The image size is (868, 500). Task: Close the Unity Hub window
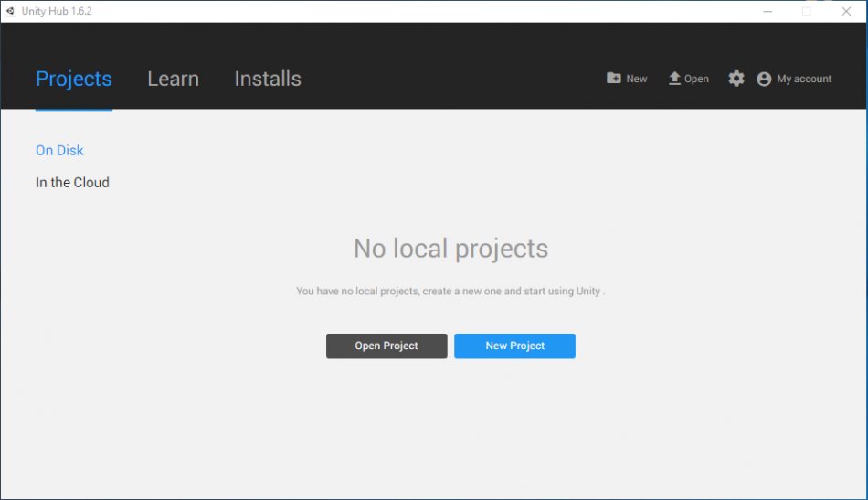tap(846, 11)
